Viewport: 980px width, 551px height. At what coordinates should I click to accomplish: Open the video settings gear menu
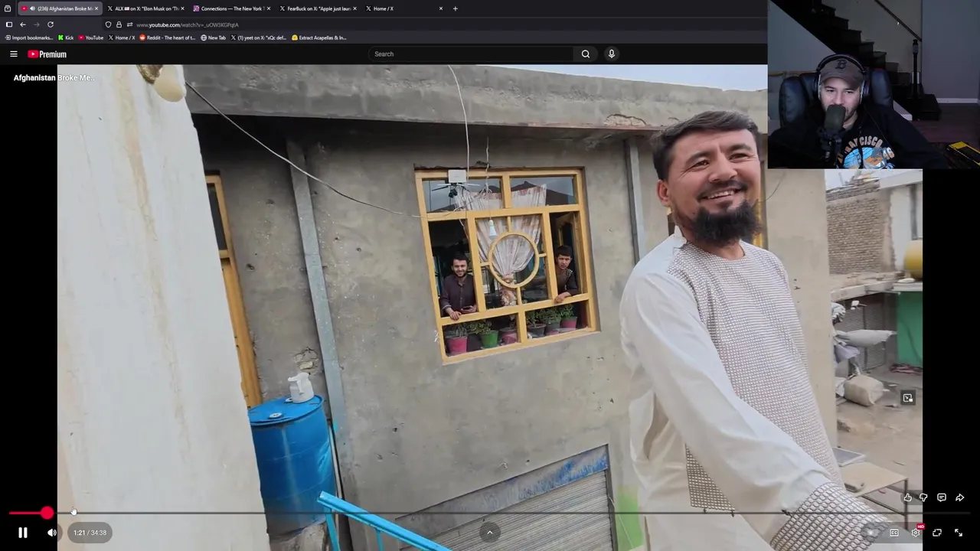[x=916, y=533]
